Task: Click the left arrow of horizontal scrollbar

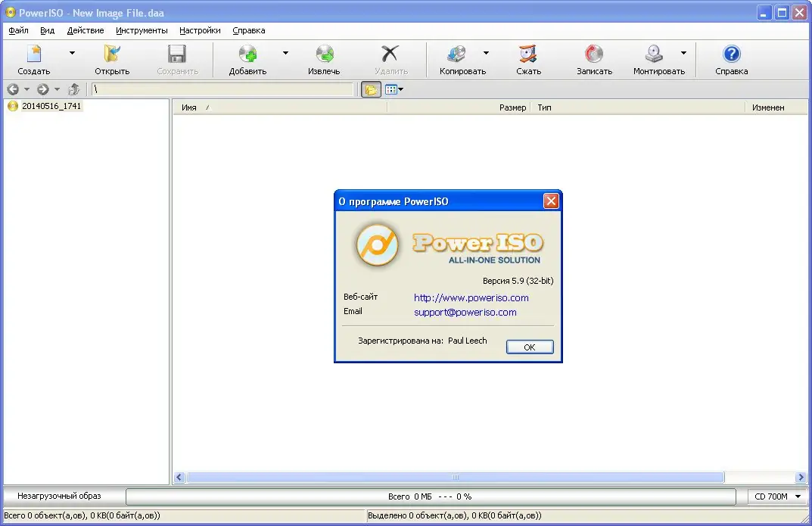Action: click(x=179, y=477)
